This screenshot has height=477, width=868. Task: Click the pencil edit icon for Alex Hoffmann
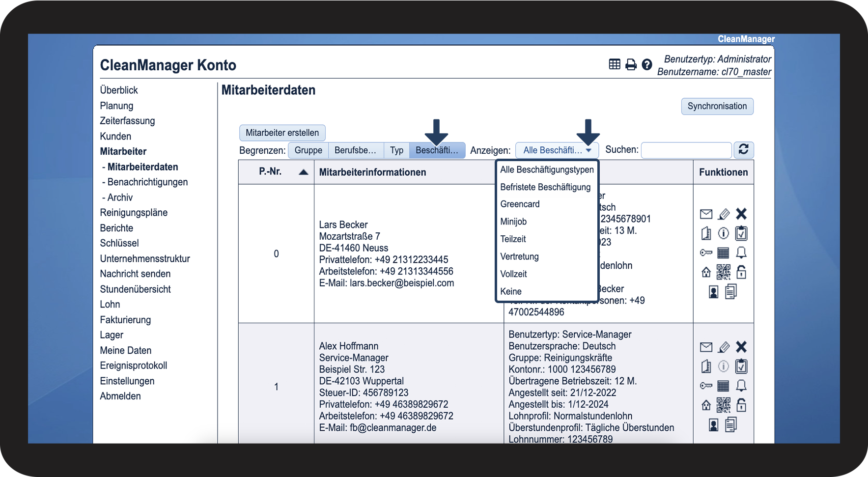[x=724, y=347]
